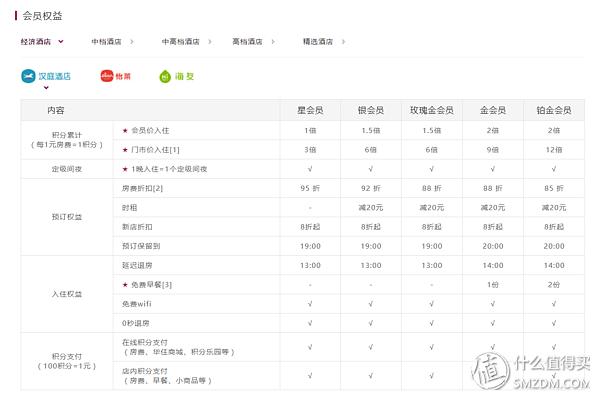600x400 pixels.
Task: Click the 预订权益 category cell
Action: (x=67, y=217)
